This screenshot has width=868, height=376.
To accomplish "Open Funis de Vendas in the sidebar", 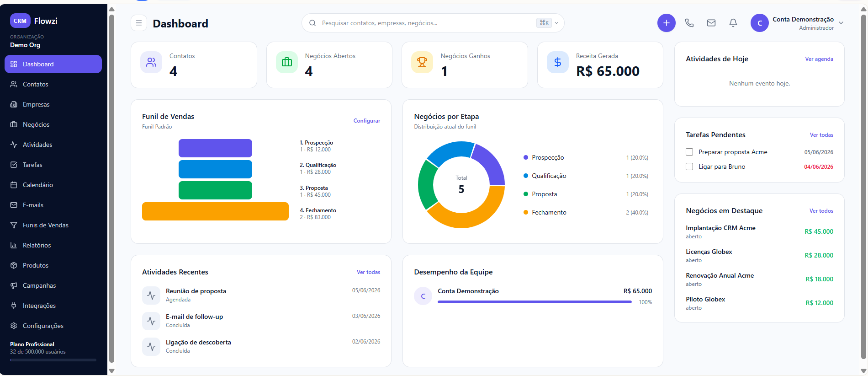I will [53, 225].
